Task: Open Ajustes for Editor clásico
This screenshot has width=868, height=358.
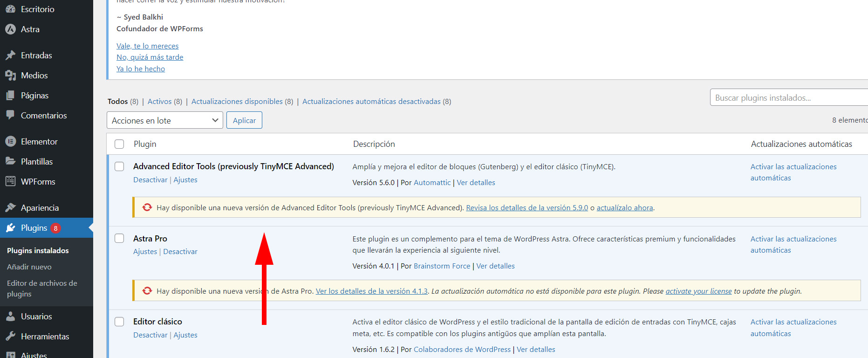Action: 185,335
